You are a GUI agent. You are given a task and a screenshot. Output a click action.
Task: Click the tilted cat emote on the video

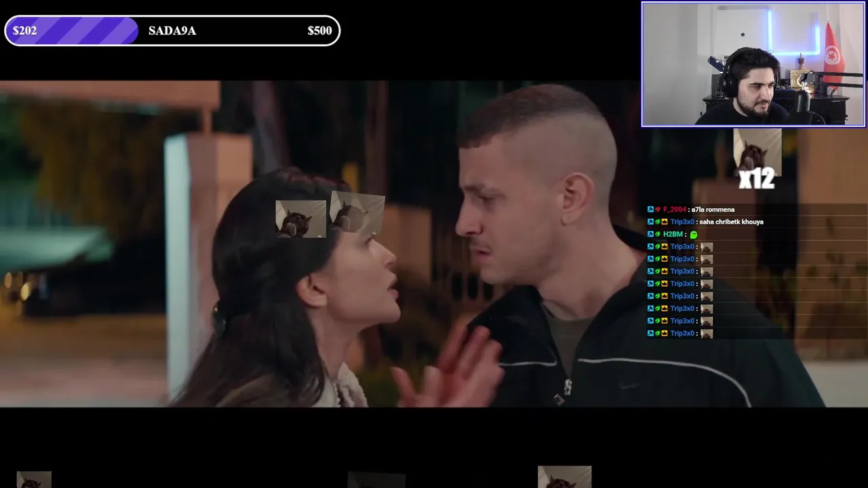(x=357, y=213)
